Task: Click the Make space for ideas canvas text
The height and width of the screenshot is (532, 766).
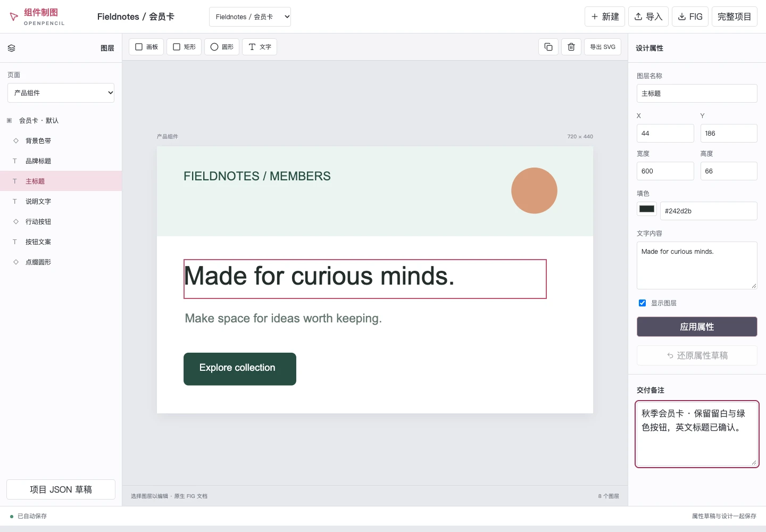Action: 283,318
